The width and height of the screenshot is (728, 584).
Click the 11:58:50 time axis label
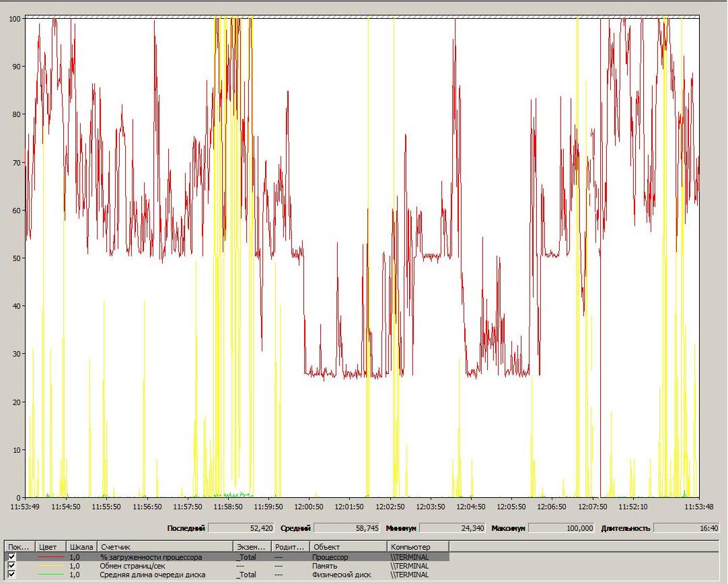(x=227, y=507)
